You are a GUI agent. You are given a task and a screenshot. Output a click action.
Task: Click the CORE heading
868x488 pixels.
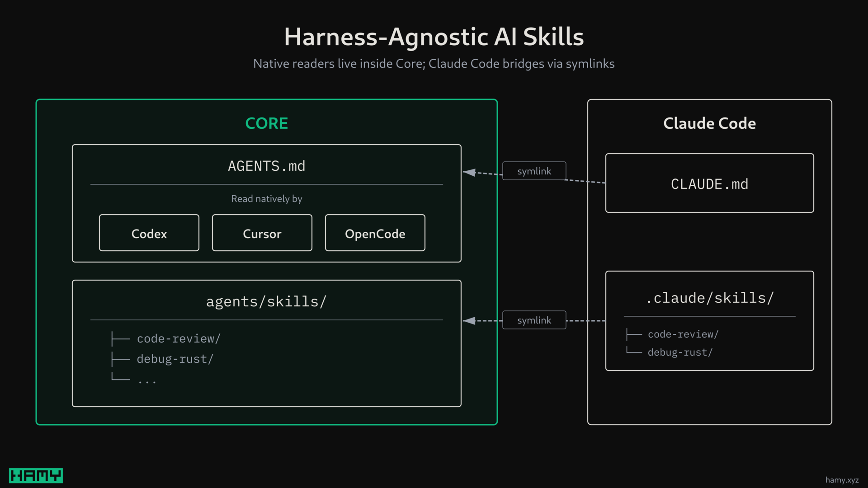267,123
